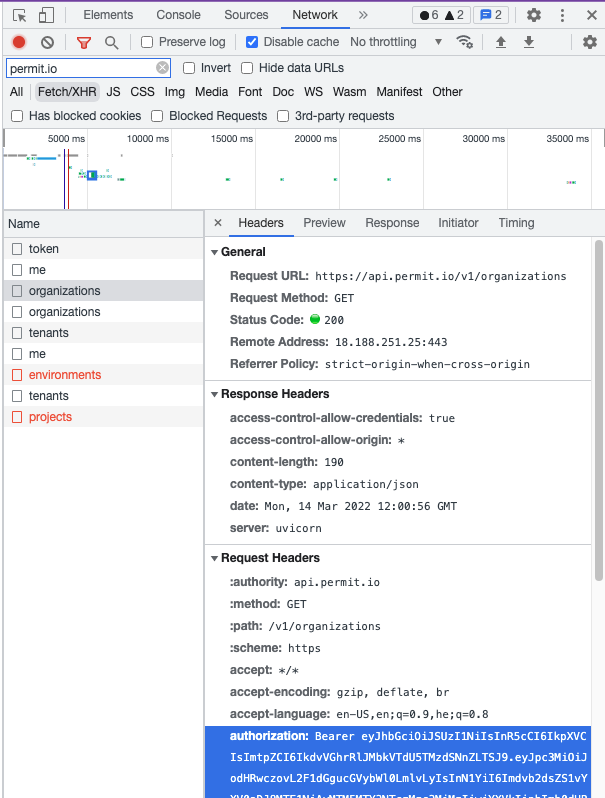605x798 pixels.
Task: Open errors and warnings counter badge
Action: click(442, 15)
